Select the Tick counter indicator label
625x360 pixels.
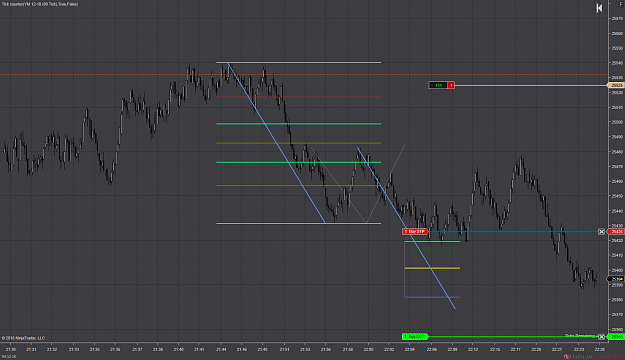click(40, 4)
